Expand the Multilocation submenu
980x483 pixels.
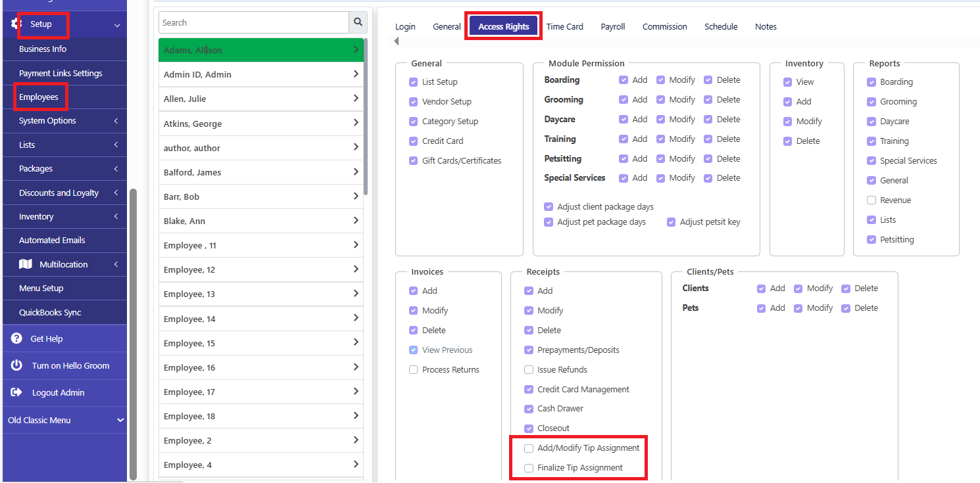tap(116, 264)
